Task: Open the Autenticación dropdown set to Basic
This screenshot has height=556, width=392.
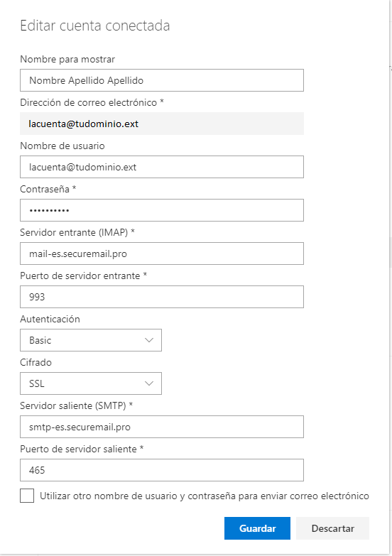Action: pyautogui.click(x=91, y=340)
